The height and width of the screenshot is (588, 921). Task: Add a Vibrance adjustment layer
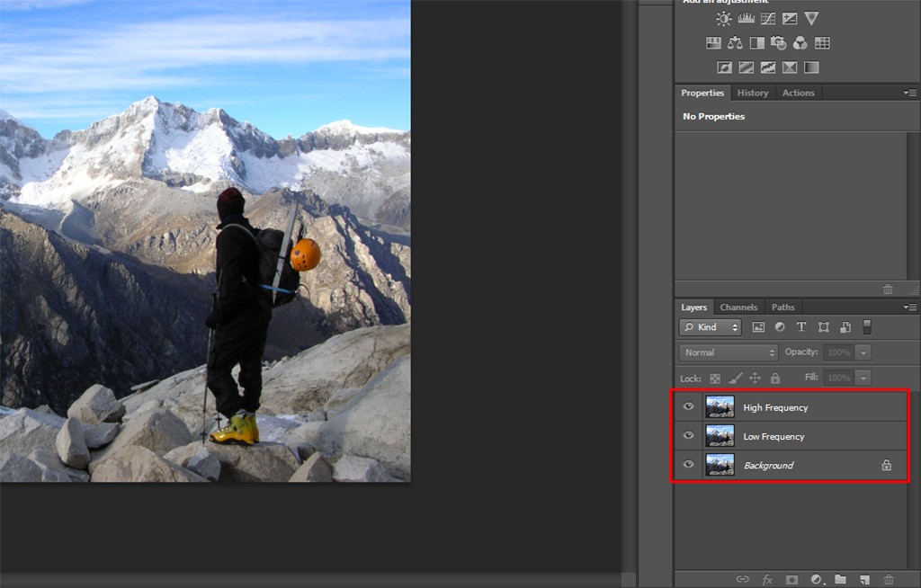(811, 19)
